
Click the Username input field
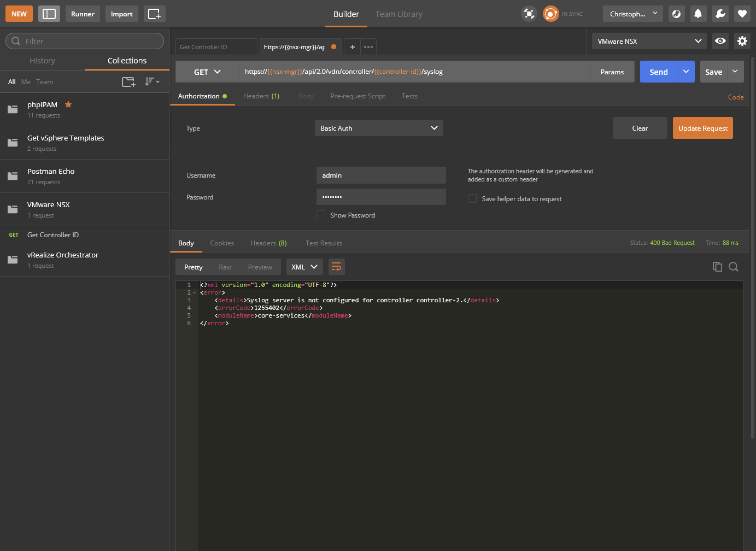click(x=381, y=175)
